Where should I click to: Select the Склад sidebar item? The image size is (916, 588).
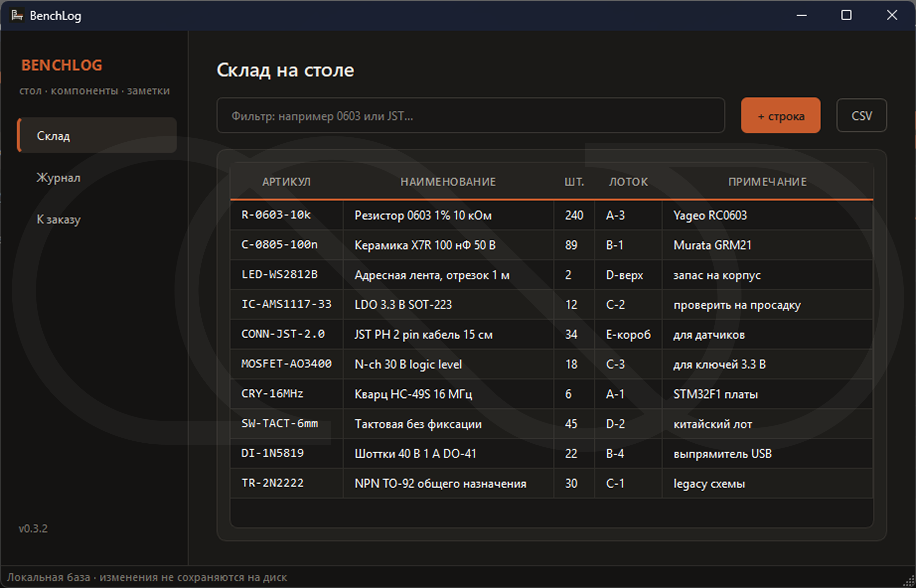point(53,136)
